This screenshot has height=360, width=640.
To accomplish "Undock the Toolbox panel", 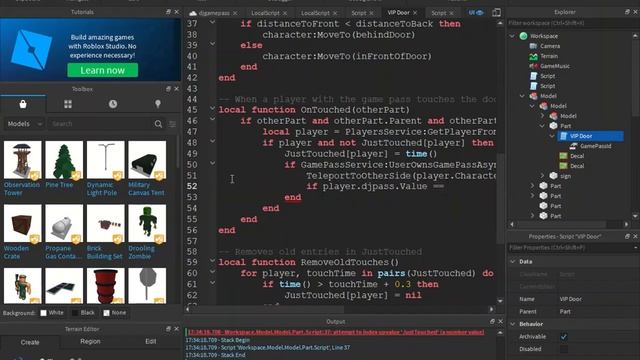I will [168, 89].
